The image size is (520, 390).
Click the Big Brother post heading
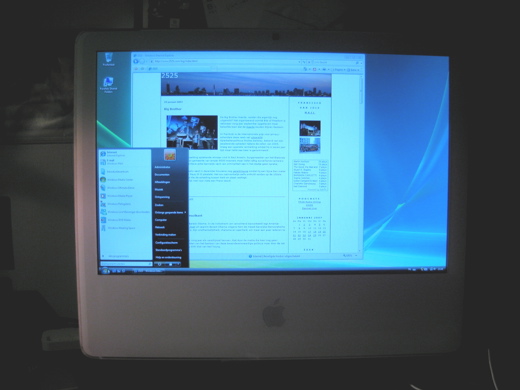(173, 109)
